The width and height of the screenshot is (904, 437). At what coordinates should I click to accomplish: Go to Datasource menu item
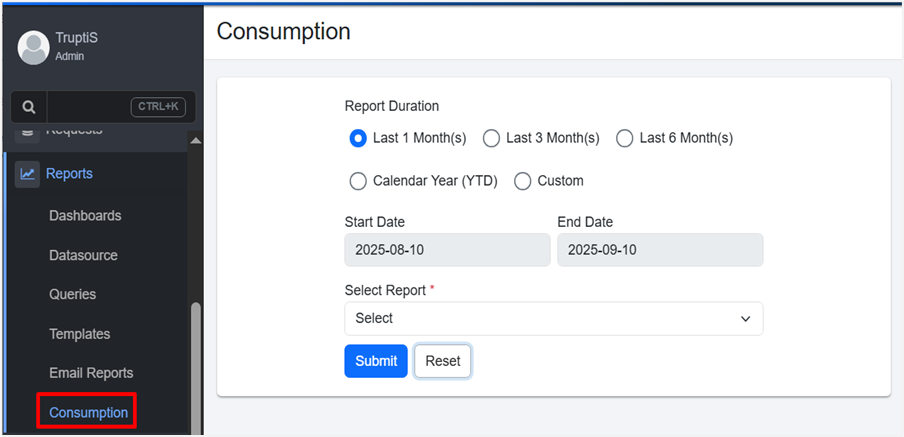pyautogui.click(x=83, y=255)
